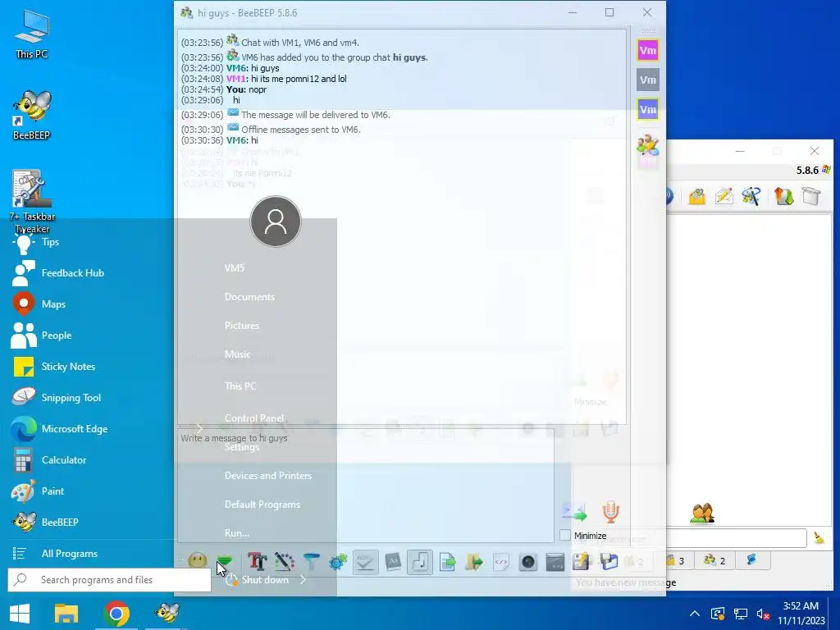840x630 pixels.
Task: Select the gray Vm avatar in sidebar
Action: (648, 80)
